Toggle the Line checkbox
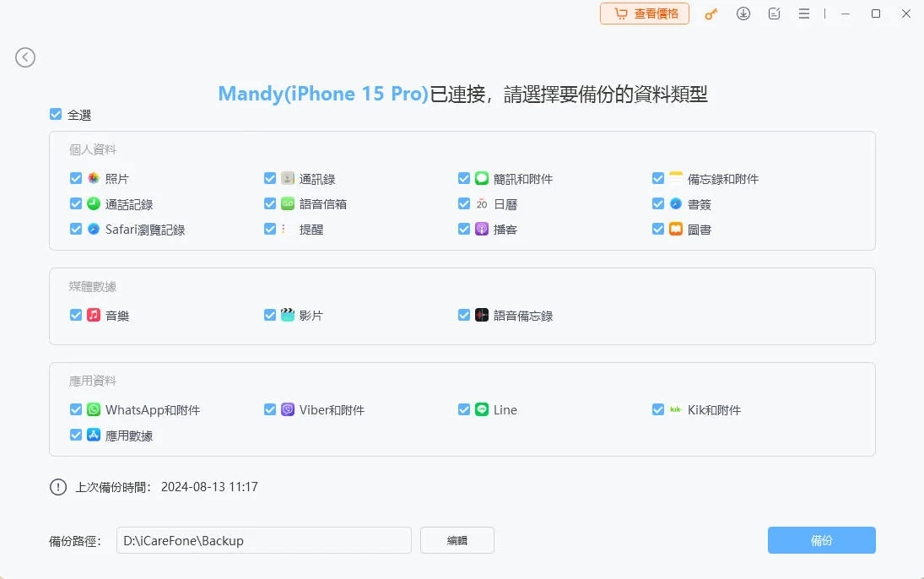Image resolution: width=924 pixels, height=579 pixels. click(x=464, y=409)
